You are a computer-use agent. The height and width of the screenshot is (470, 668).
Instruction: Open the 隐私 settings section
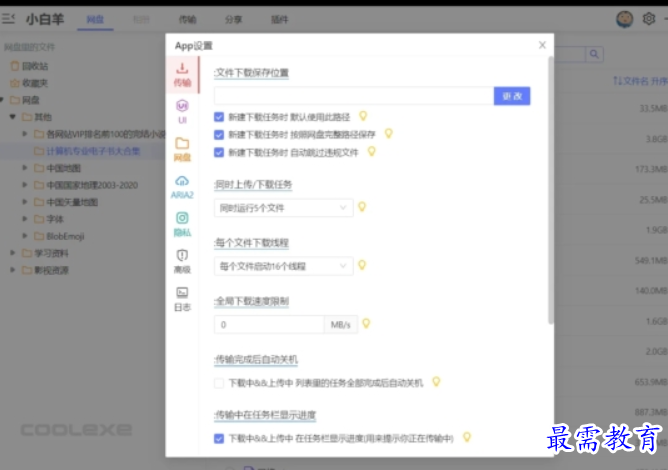[x=182, y=224]
